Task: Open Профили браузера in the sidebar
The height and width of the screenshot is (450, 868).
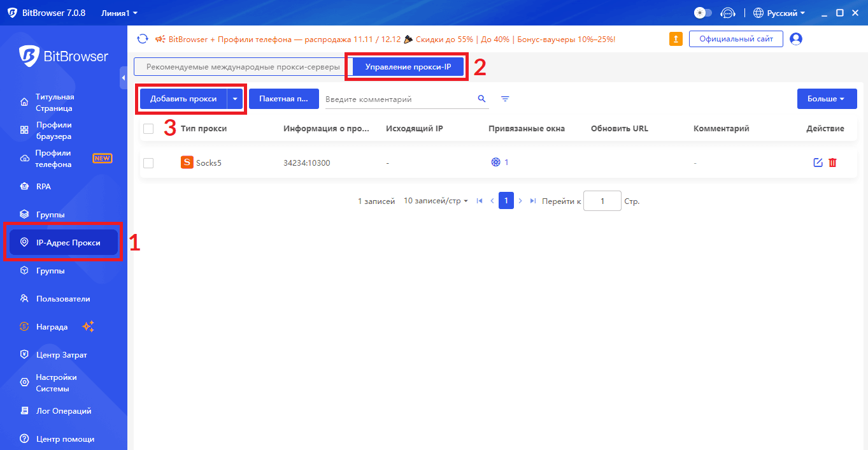Action: 53,131
